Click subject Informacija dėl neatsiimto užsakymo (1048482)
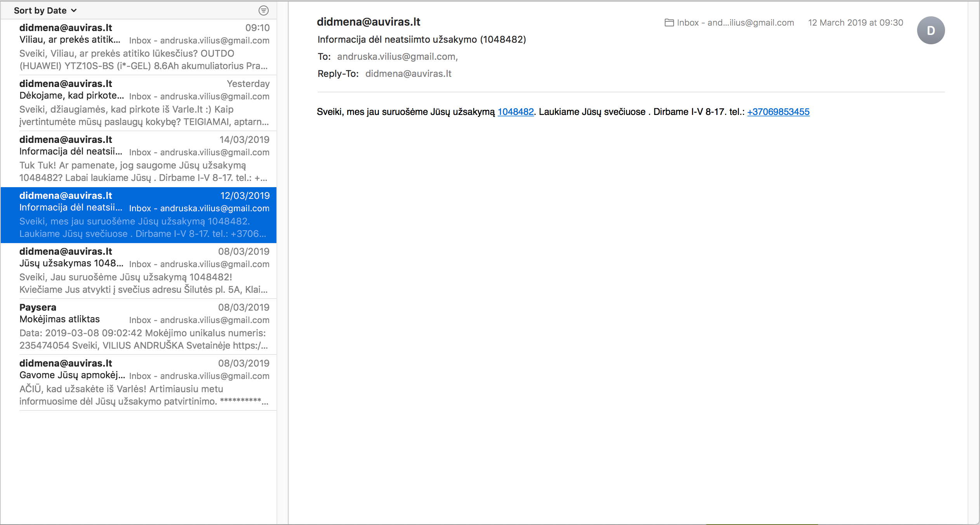This screenshot has width=980, height=525. 422,40
